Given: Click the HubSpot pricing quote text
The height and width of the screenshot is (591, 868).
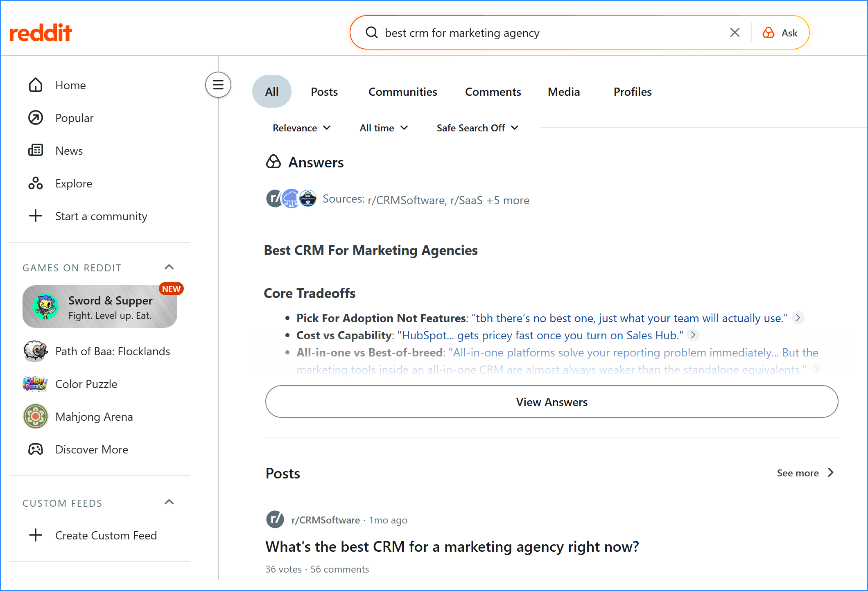Looking at the screenshot, I should coord(540,335).
